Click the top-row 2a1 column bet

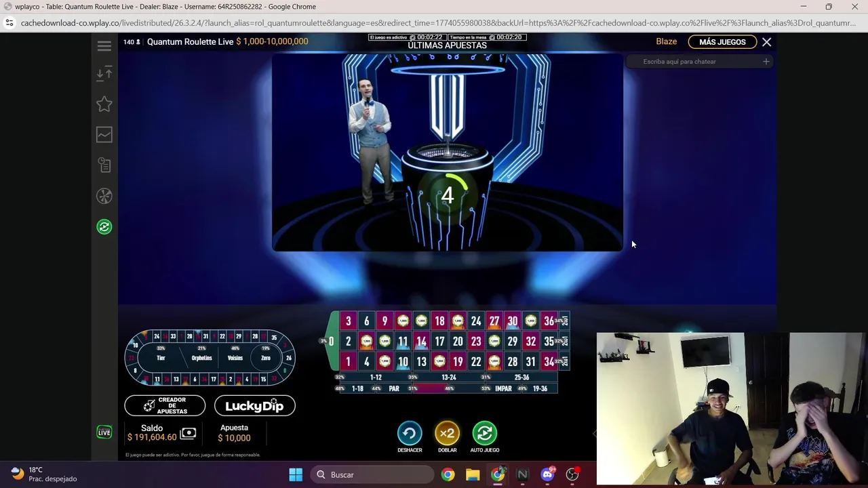[564, 321]
